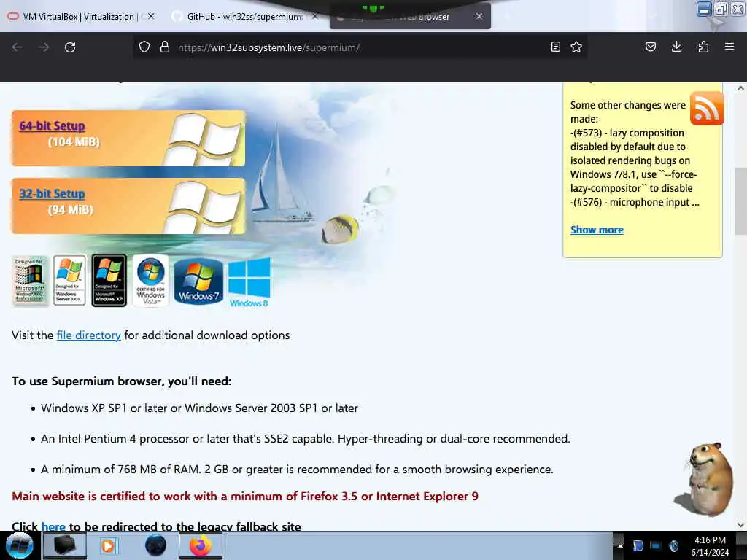
Task: Click the Windows Server 2003 badge
Action: point(69,280)
